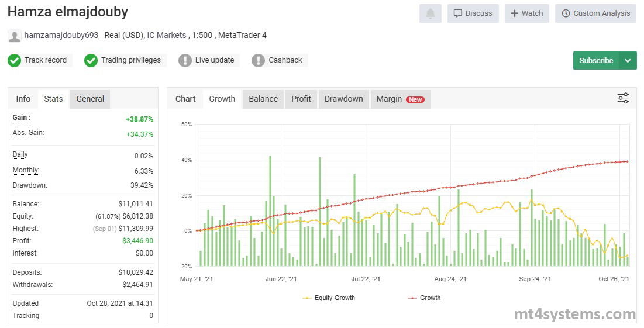The height and width of the screenshot is (328, 644).
Task: Open the hamzamajdouby693 profile link
Action: (61, 35)
